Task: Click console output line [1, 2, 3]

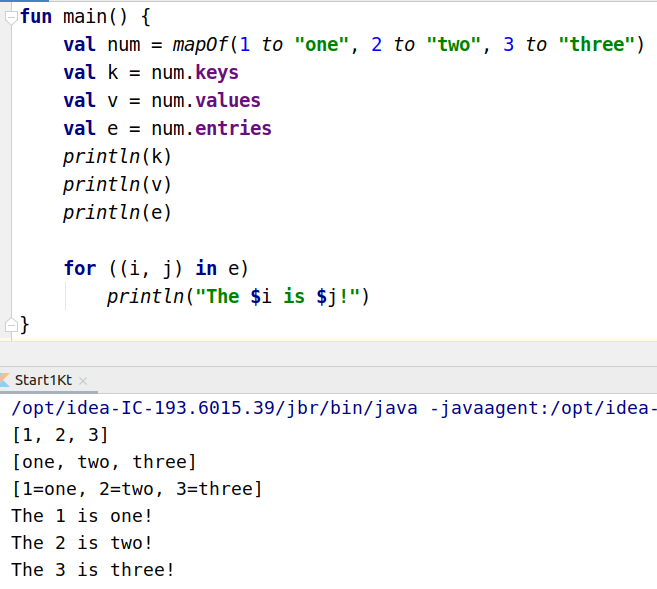Action: (x=60, y=435)
